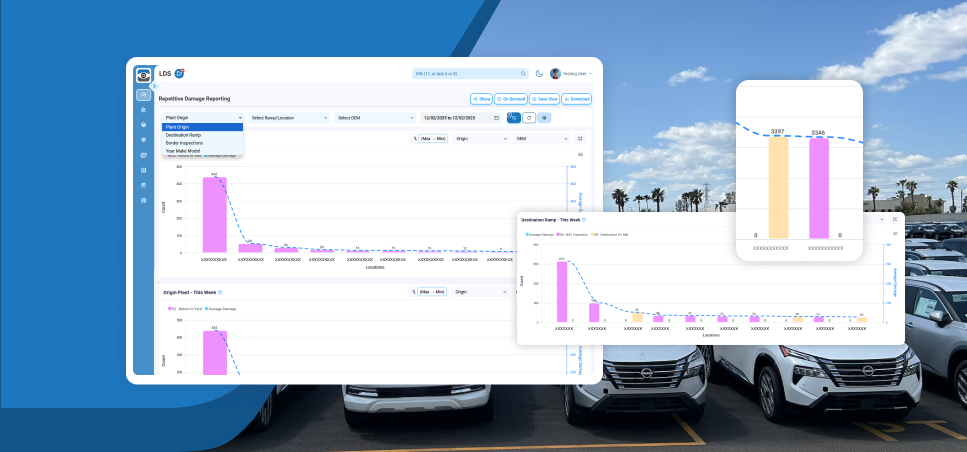Toggle the percent view on first chart
Viewport: 967px width, 452px height.
(x=414, y=139)
